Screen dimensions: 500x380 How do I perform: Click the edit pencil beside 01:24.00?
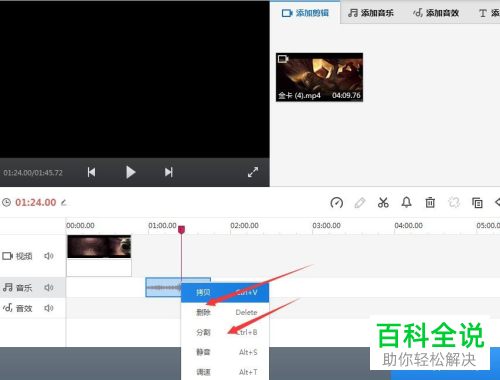pyautogui.click(x=64, y=202)
